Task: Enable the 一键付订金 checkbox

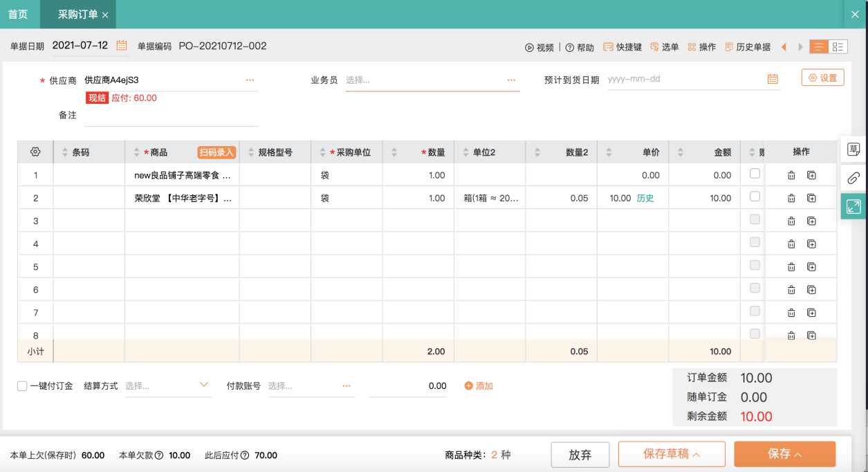Action: 22,386
